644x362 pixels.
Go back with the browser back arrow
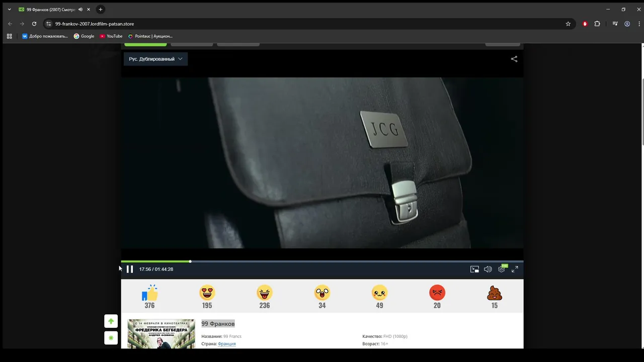pyautogui.click(x=10, y=24)
